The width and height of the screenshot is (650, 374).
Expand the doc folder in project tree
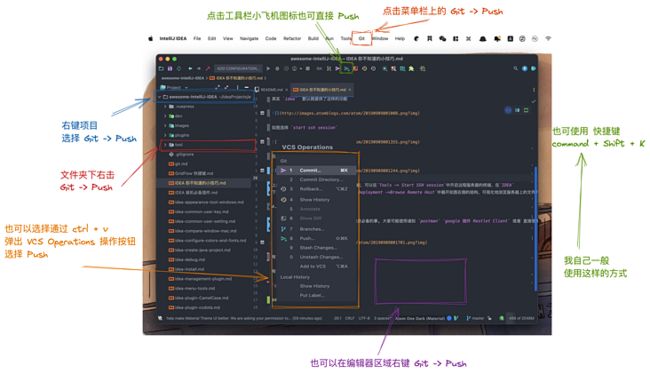[x=165, y=116]
